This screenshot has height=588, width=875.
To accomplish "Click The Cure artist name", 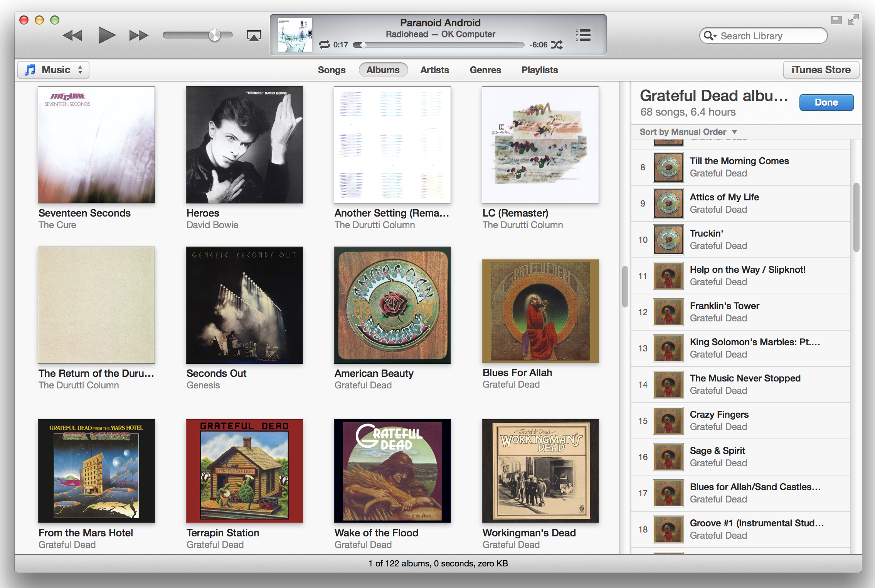I will (x=57, y=225).
